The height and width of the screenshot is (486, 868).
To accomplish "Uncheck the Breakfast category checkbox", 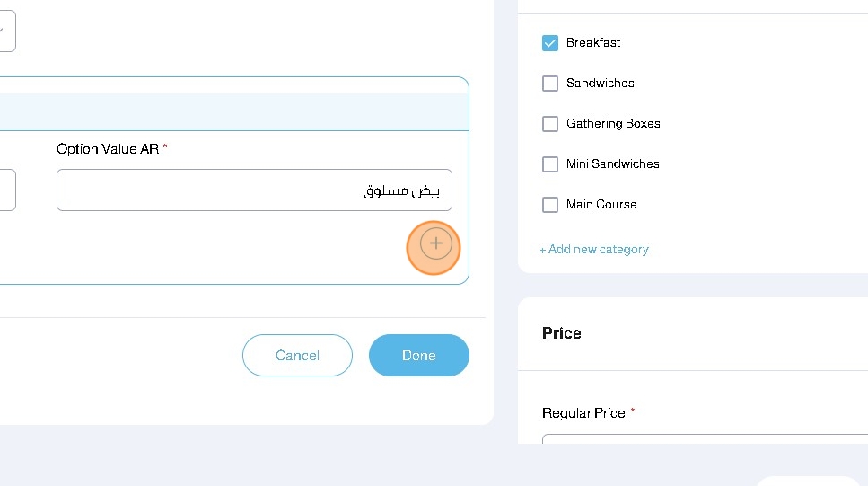I will tap(550, 43).
